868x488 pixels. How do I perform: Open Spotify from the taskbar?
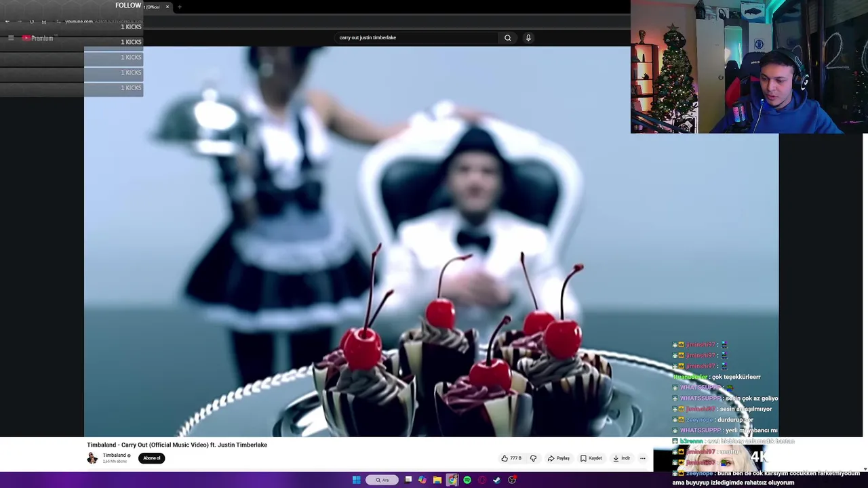[467, 480]
